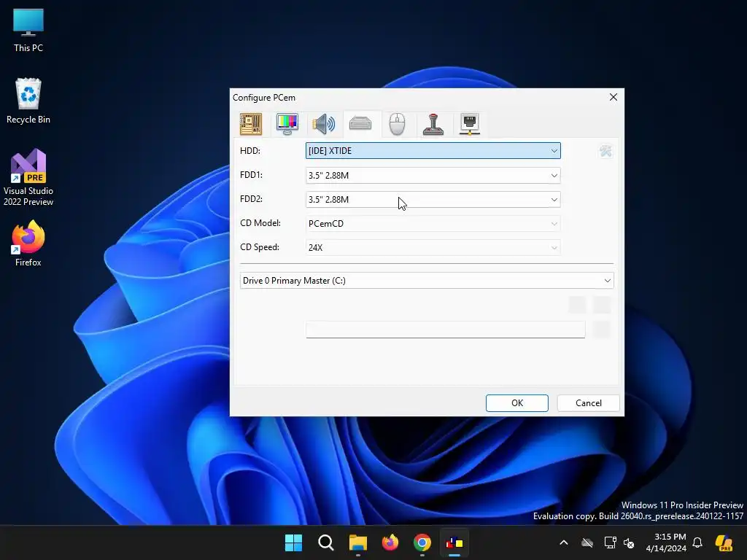Open This PC desktop icon
Viewport: 747px width, 560px height.
[28, 31]
